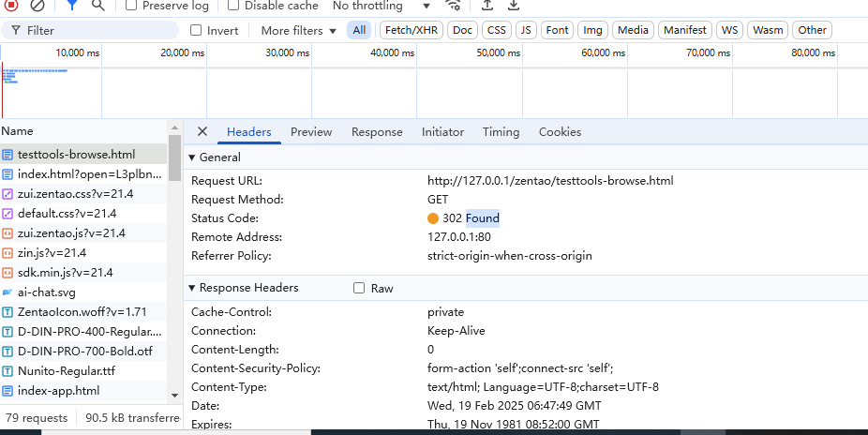Screen dimensions: 868x435
Task: Click the 79 requests status text
Action: 37,418
